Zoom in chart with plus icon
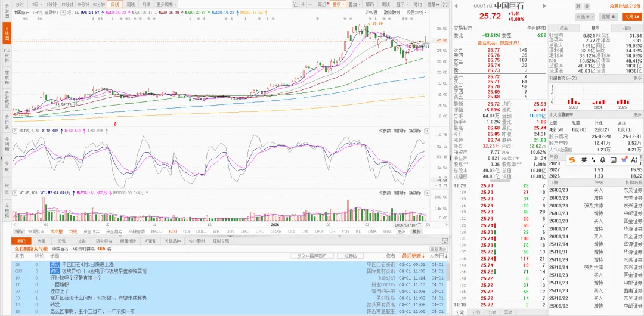Screen dimensions: 644x316 (303, 4)
